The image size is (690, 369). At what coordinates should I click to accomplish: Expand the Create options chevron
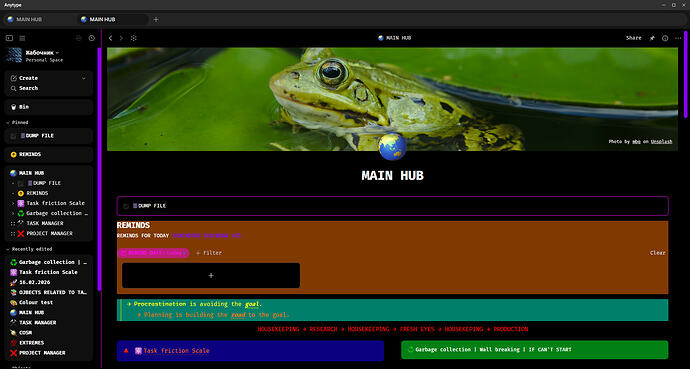coord(84,78)
